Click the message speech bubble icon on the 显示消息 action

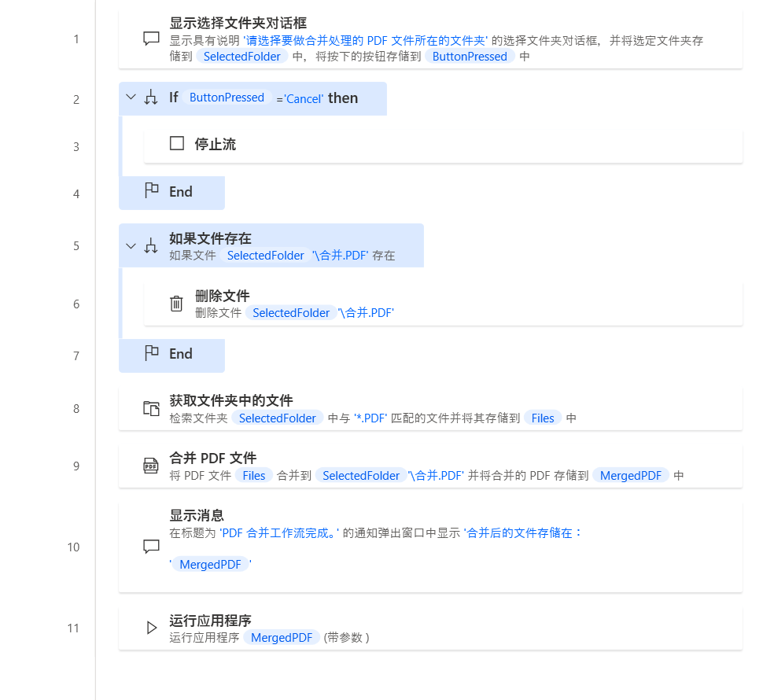(151, 547)
